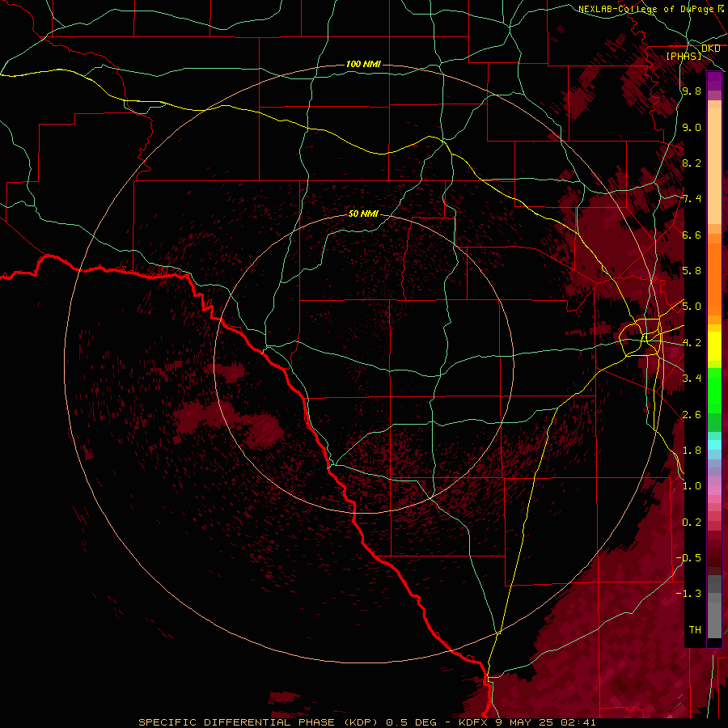Select the 5.8 value on the color scale

point(692,271)
